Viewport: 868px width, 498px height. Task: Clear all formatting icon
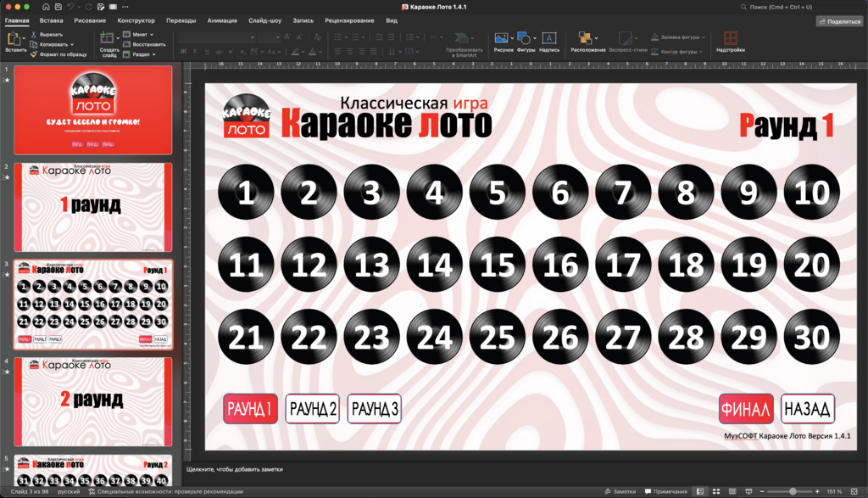317,37
